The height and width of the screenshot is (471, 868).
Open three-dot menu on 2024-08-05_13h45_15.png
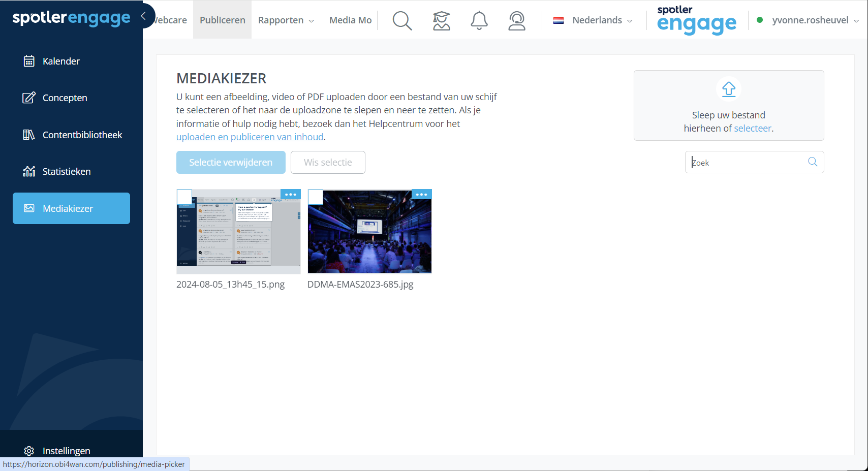click(291, 195)
